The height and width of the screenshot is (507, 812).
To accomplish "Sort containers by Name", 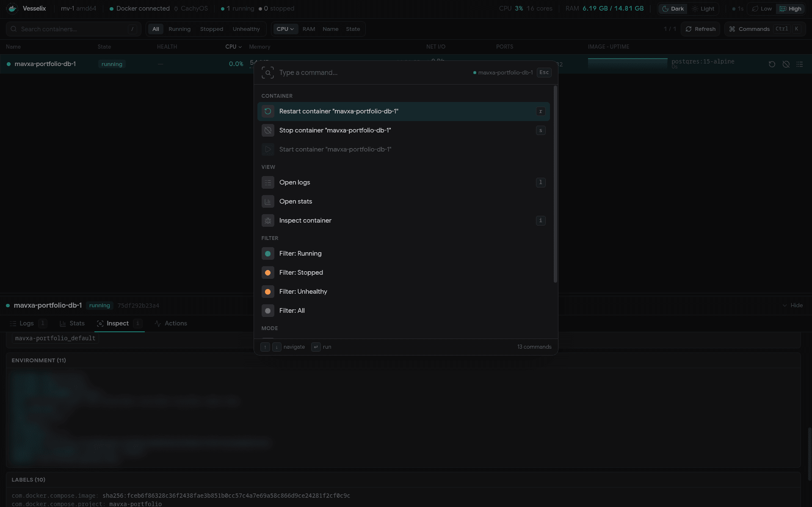I will click(x=330, y=29).
